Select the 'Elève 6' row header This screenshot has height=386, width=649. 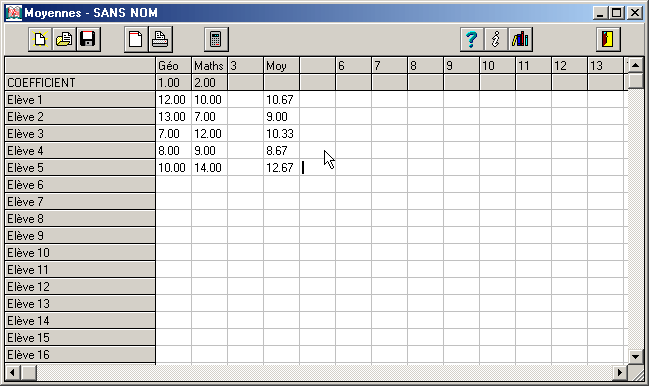(x=80, y=185)
